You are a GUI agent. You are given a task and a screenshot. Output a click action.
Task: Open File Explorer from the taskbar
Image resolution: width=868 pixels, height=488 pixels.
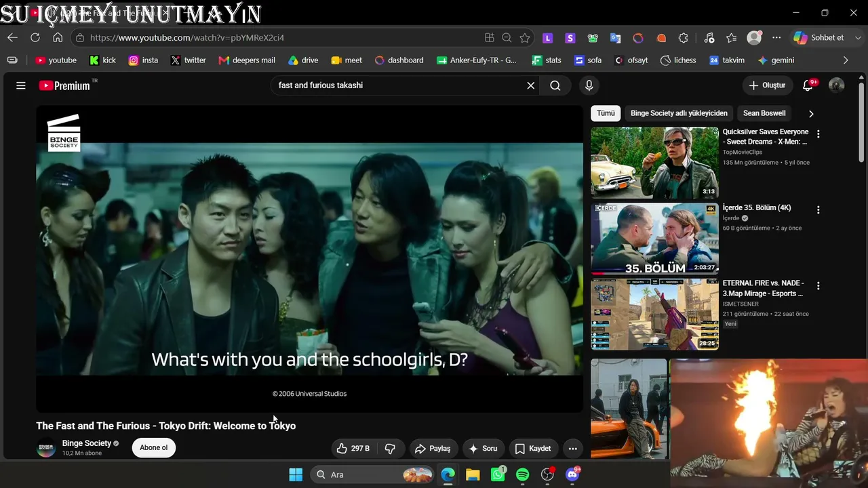coord(473,474)
